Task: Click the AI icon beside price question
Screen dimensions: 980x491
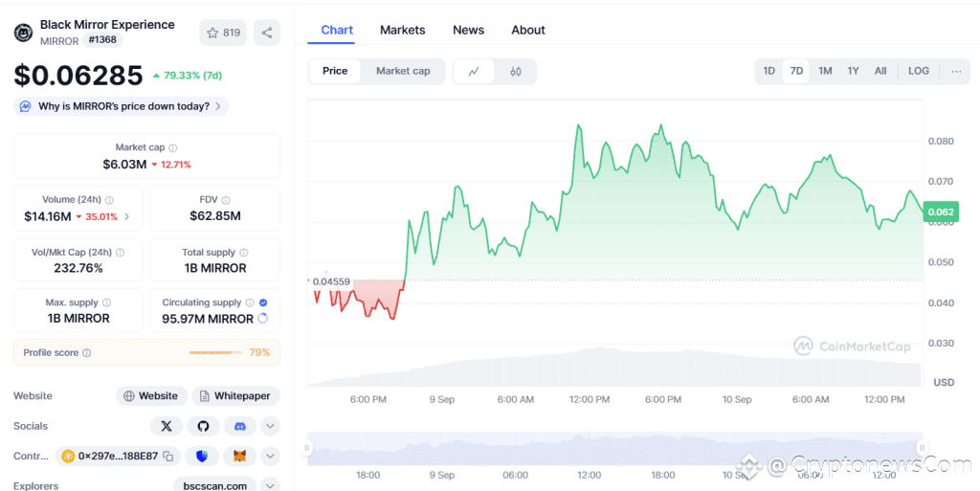Action: coord(26,107)
